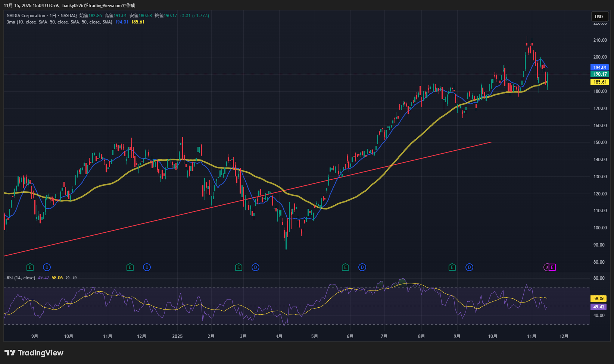This screenshot has width=614, height=364.
Task: Open the USD currency selector
Action: [x=599, y=16]
